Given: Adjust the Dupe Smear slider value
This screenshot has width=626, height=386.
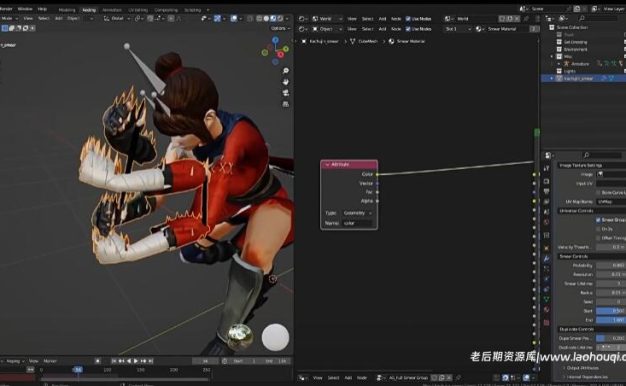Looking at the screenshot, I should pos(611,338).
